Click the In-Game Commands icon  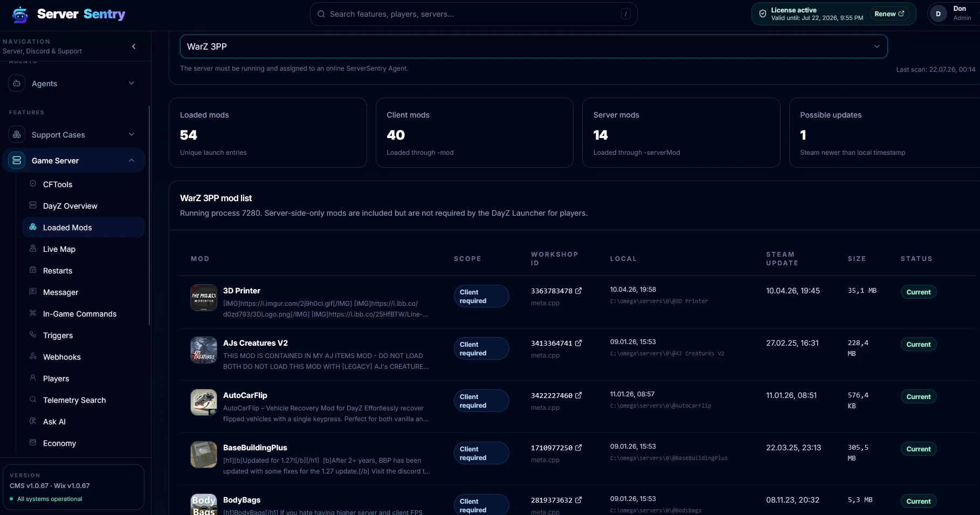tap(33, 313)
